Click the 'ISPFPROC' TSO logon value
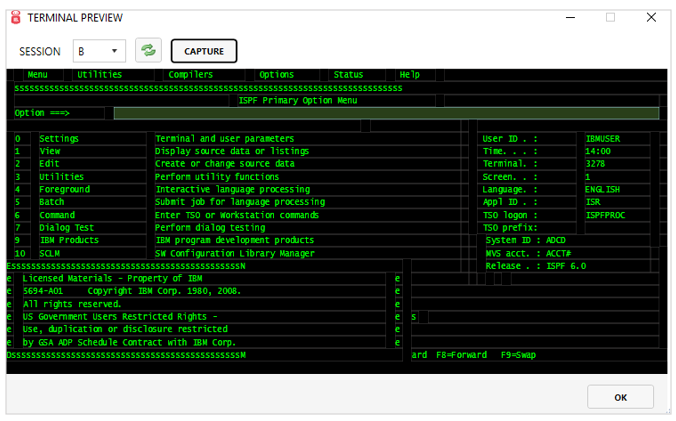 (605, 215)
